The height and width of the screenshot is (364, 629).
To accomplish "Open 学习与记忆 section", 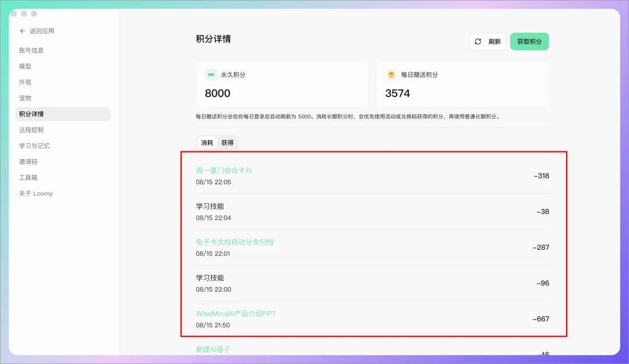I will 63,146.
